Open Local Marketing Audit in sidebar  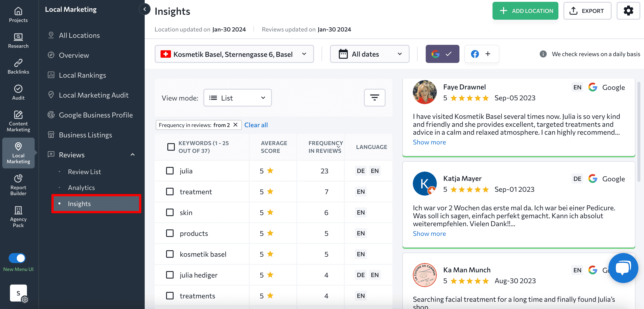94,95
